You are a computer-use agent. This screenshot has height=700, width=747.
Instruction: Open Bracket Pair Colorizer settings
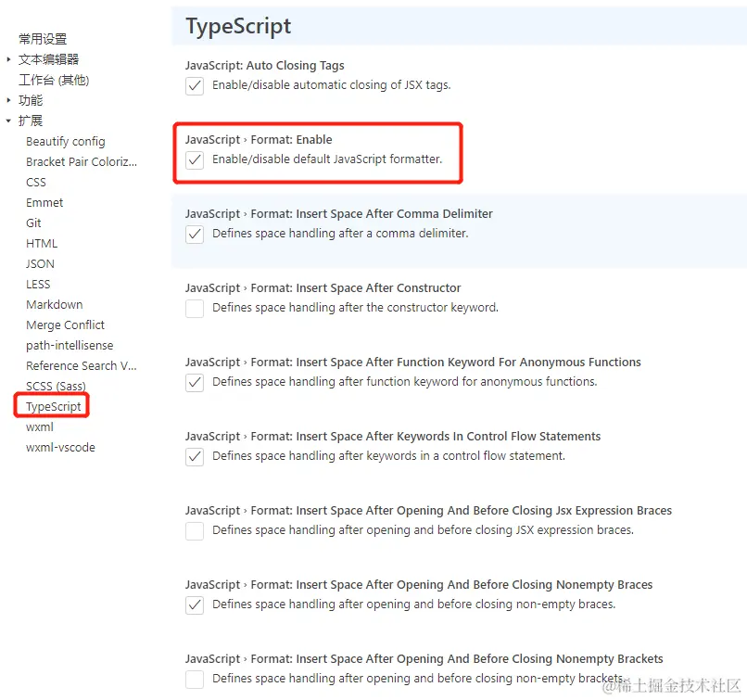[x=82, y=162]
